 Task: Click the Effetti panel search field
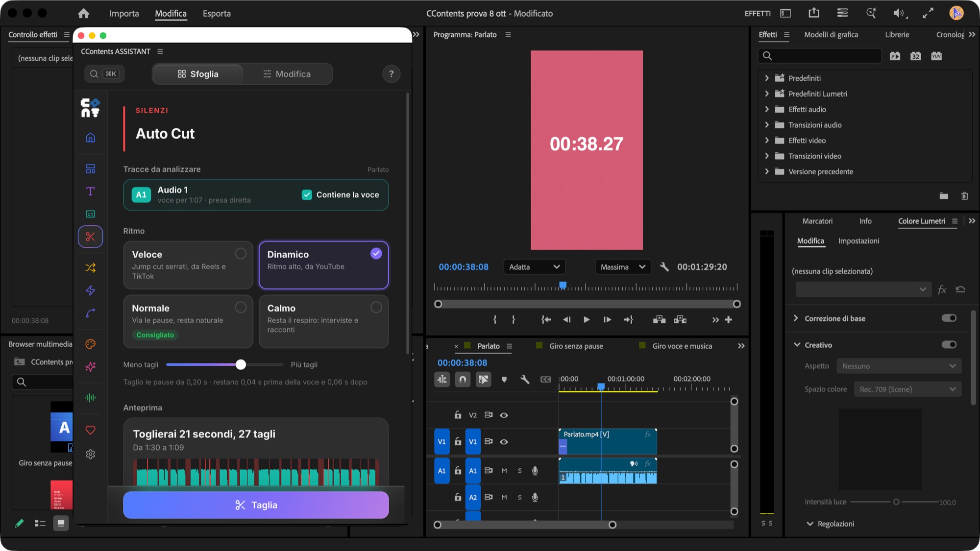(x=820, y=56)
